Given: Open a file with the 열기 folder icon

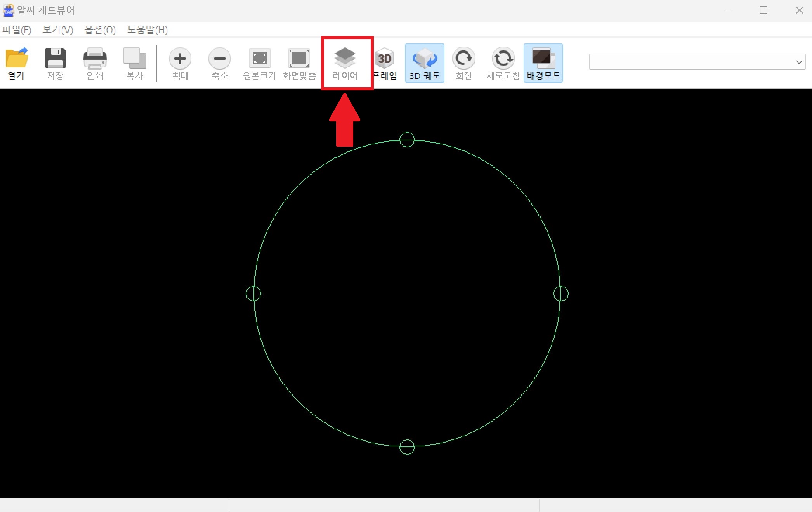Looking at the screenshot, I should (17, 63).
